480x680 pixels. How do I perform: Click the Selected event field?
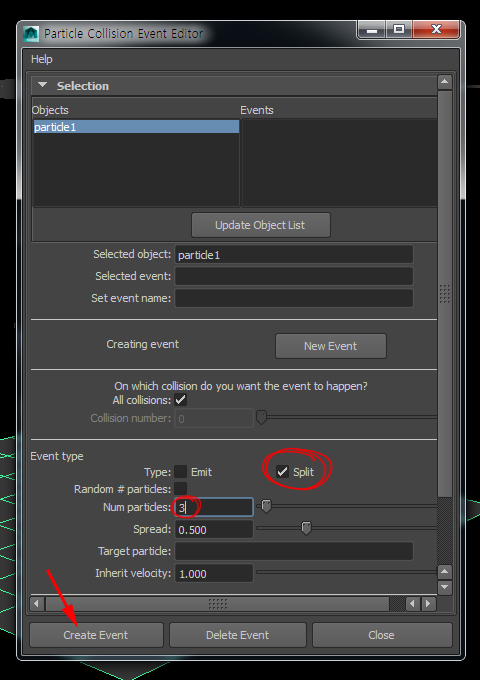294,276
